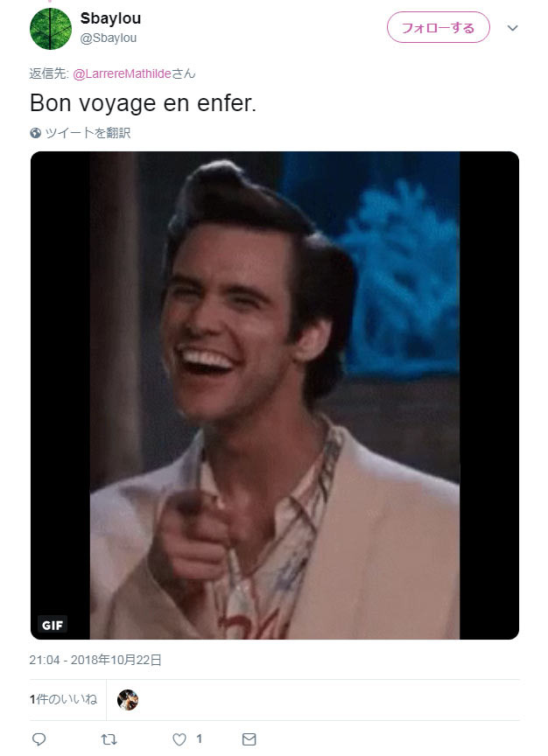The height and width of the screenshot is (756, 548).
Task: Open the @LarrereMathilde reply-to link
Action: (x=122, y=73)
